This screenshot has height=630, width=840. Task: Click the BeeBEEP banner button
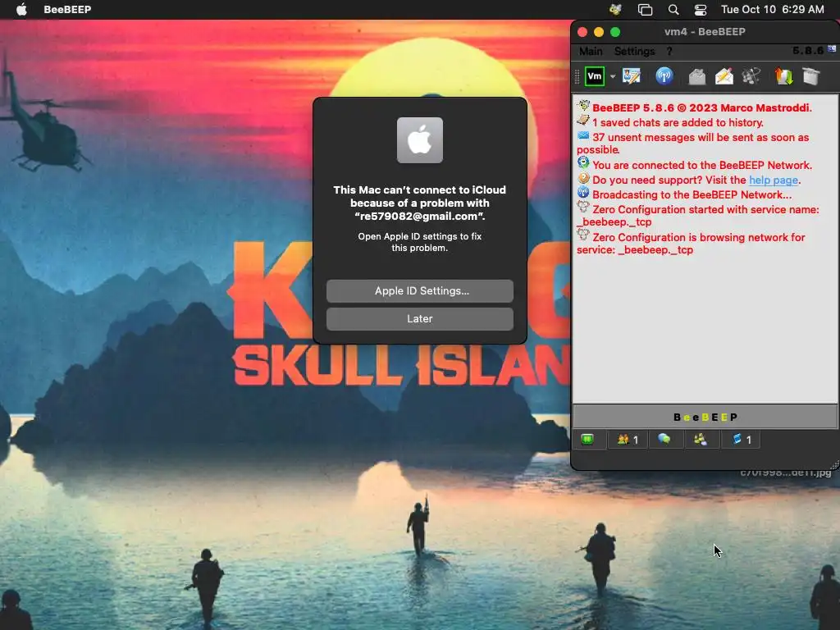click(x=705, y=417)
